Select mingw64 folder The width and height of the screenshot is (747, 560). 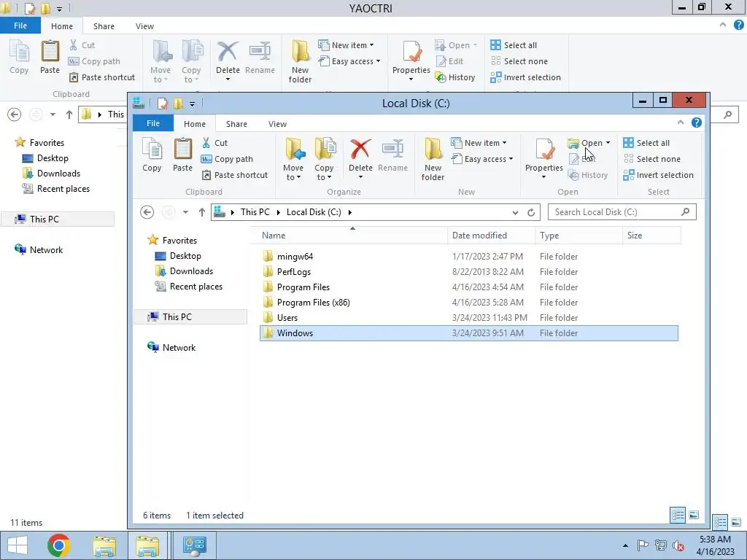click(469, 257)
